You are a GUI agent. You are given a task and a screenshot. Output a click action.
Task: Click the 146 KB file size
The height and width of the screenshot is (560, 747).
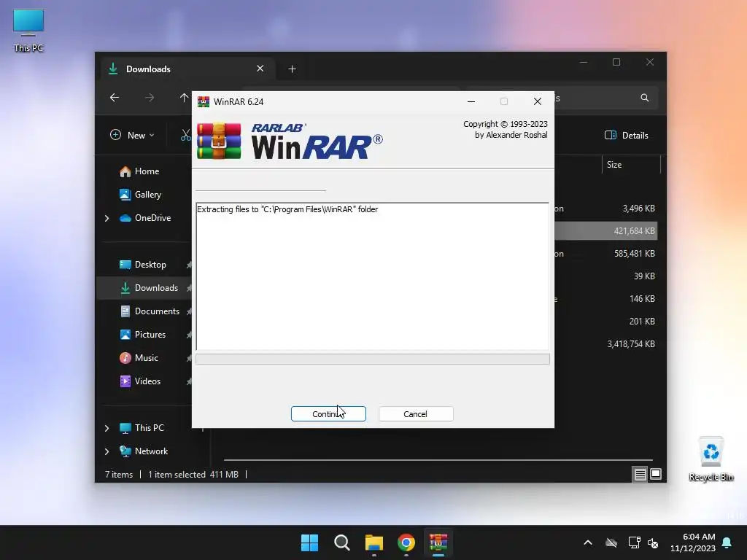[642, 299]
